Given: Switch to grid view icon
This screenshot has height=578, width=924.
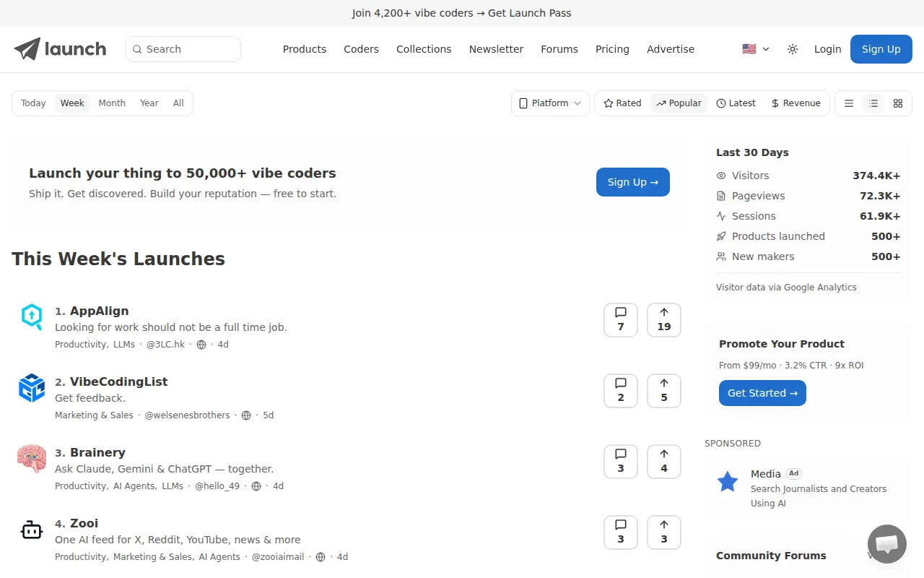Looking at the screenshot, I should coord(898,103).
